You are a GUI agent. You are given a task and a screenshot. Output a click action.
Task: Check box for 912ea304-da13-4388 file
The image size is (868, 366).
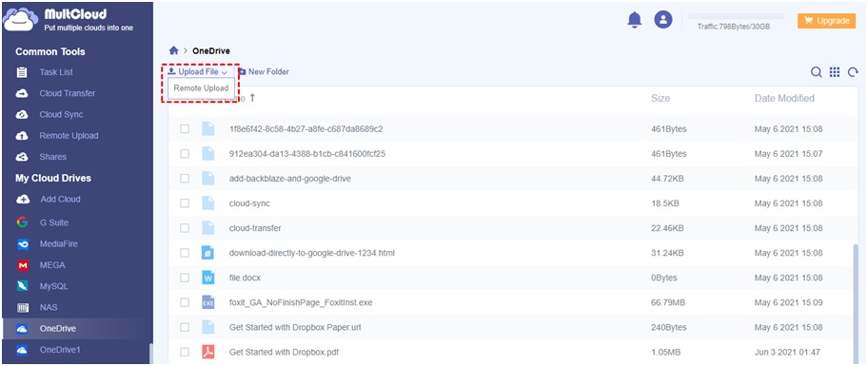(185, 154)
